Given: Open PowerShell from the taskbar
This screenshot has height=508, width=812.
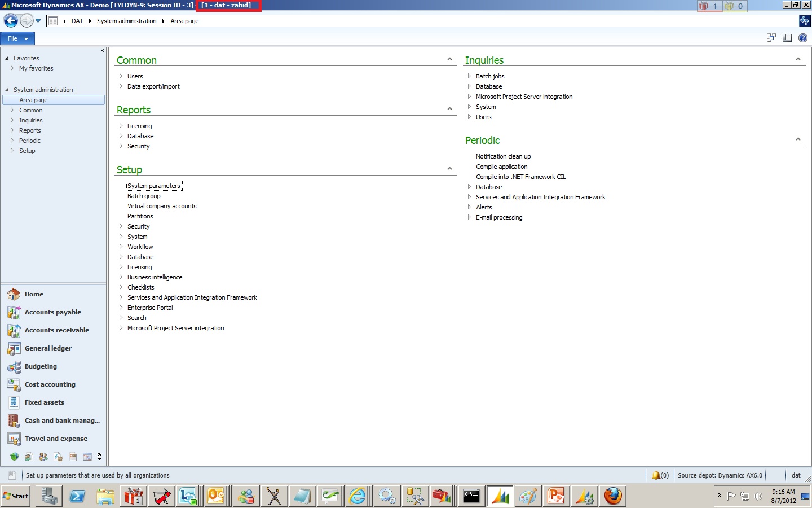Looking at the screenshot, I should [x=77, y=496].
